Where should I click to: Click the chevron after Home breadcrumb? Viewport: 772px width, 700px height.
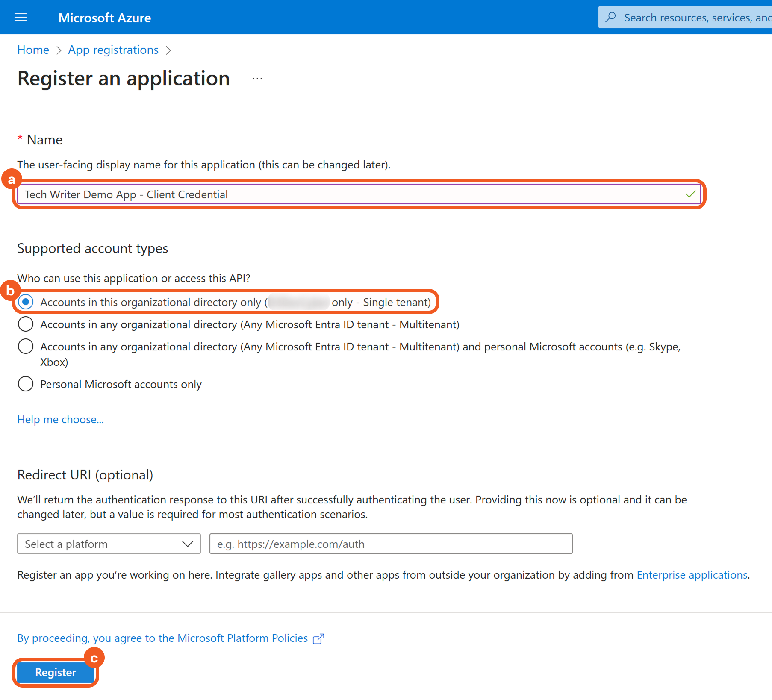tap(59, 50)
